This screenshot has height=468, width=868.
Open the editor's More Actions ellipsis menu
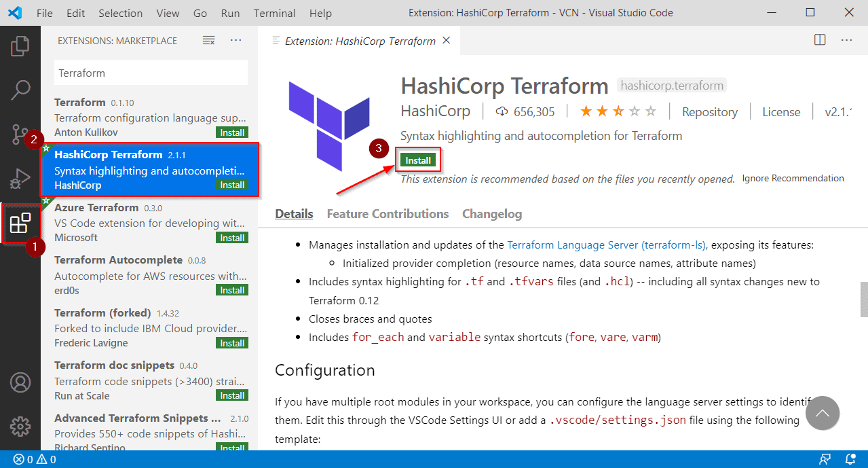point(846,40)
